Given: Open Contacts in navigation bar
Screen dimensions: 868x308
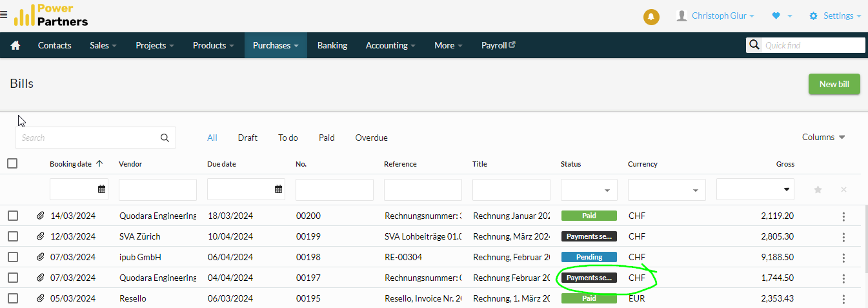Looking at the screenshot, I should pyautogui.click(x=55, y=45).
